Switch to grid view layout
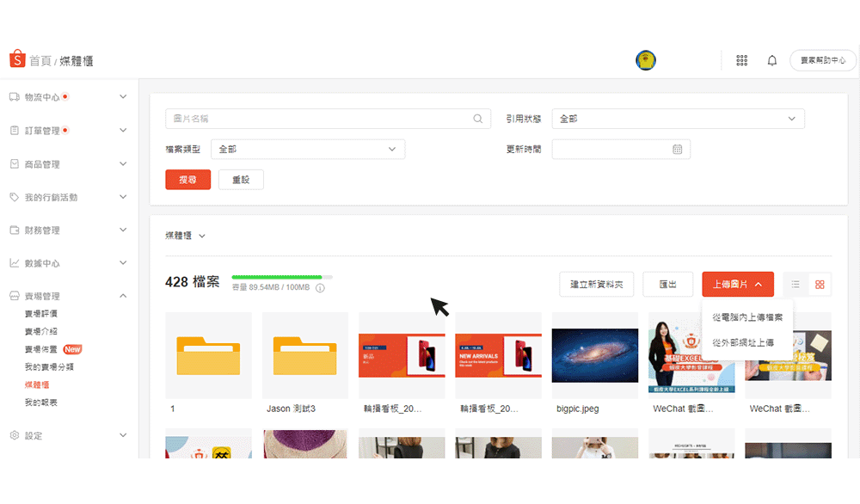The width and height of the screenshot is (860, 504). [x=820, y=285]
